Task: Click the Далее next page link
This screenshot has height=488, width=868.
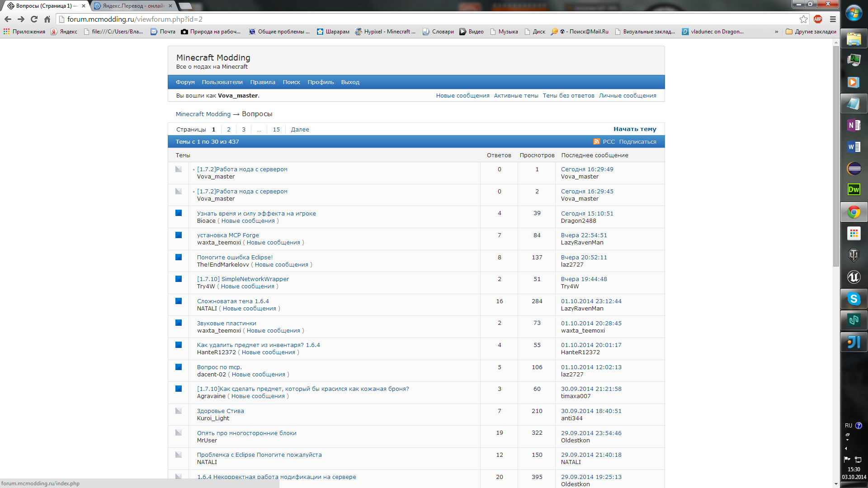Action: pyautogui.click(x=300, y=130)
